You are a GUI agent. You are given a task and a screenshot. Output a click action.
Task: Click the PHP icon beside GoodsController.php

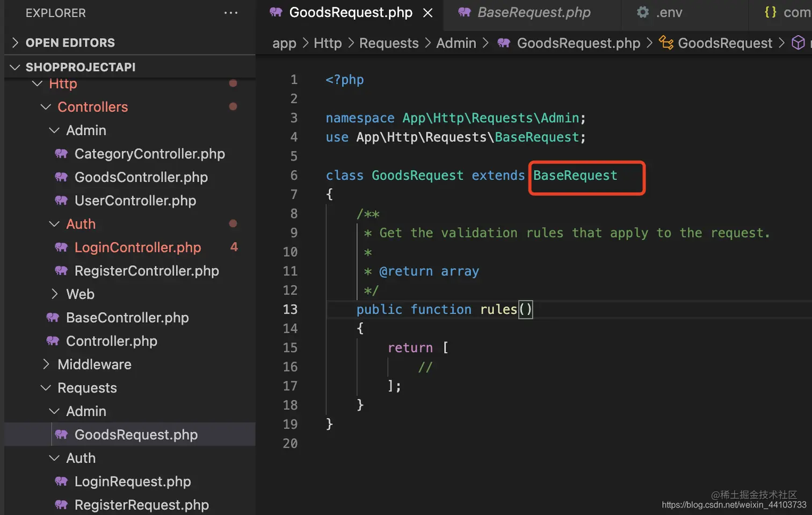tap(62, 177)
